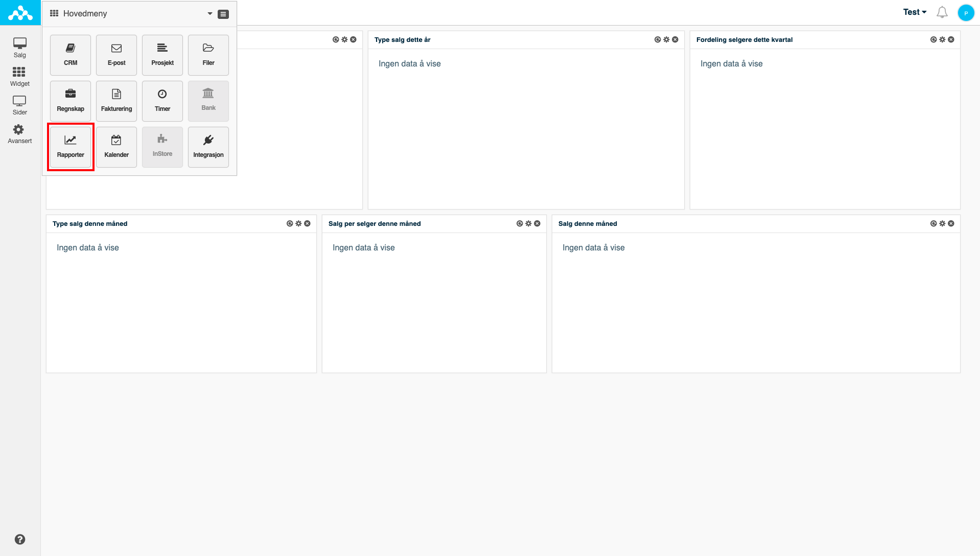Open the Timer clock module

[162, 101]
